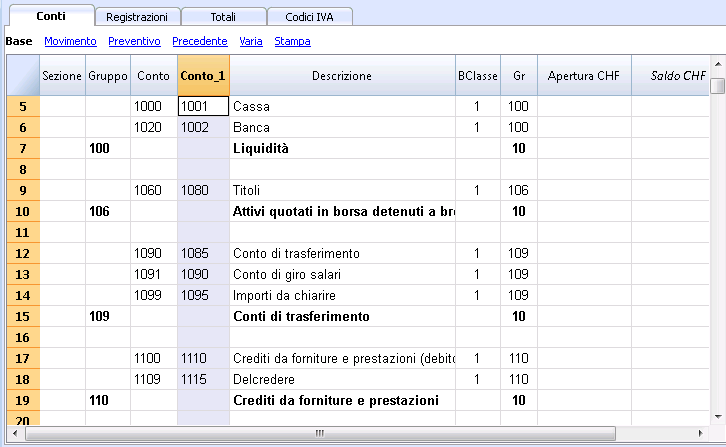Click Gruppo cell 106
Screen dimensions: 726x447
[x=108, y=211]
